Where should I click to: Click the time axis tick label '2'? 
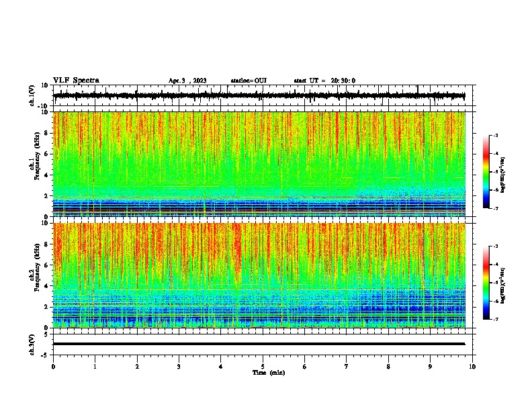pos(137,367)
